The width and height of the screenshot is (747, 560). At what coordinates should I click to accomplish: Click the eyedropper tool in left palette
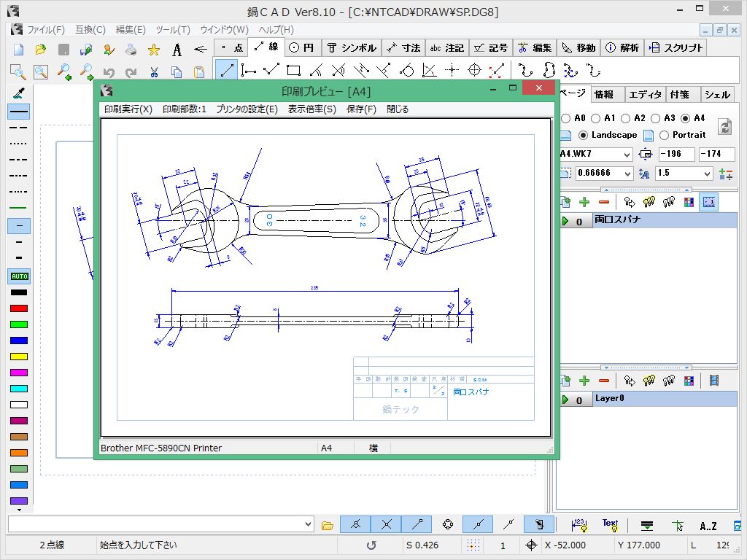(x=19, y=93)
